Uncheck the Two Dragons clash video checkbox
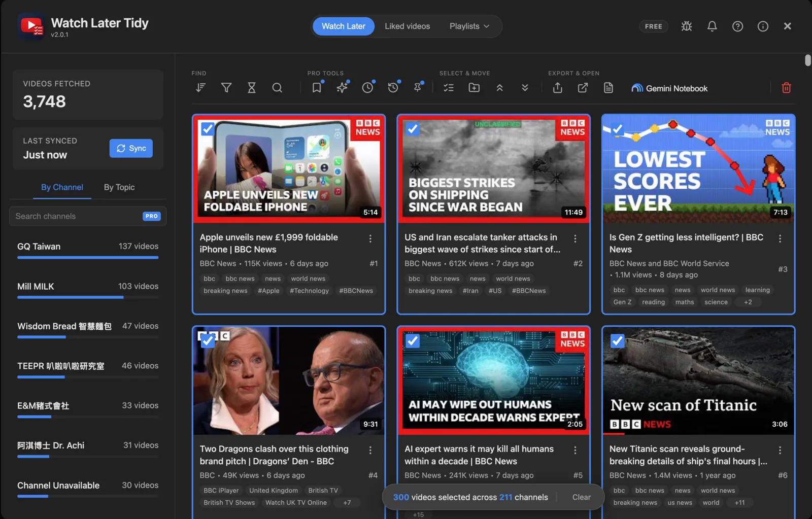The width and height of the screenshot is (812, 519). (208, 341)
